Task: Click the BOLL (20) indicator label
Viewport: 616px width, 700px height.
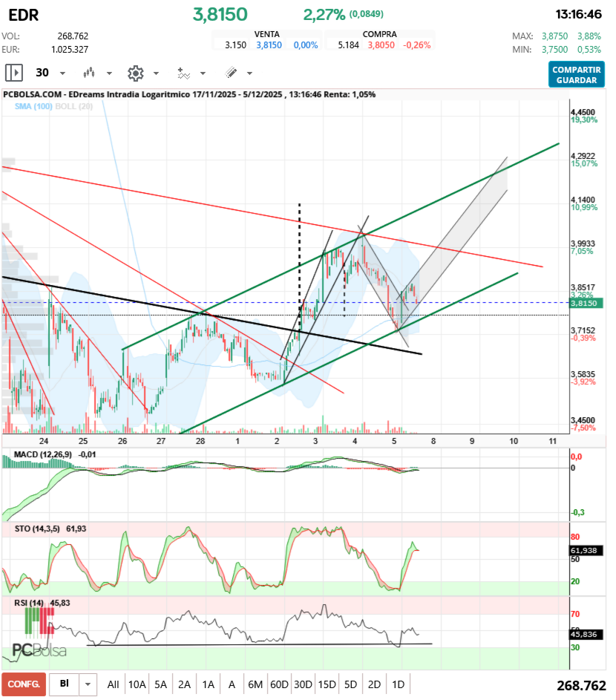Action: coord(74,106)
